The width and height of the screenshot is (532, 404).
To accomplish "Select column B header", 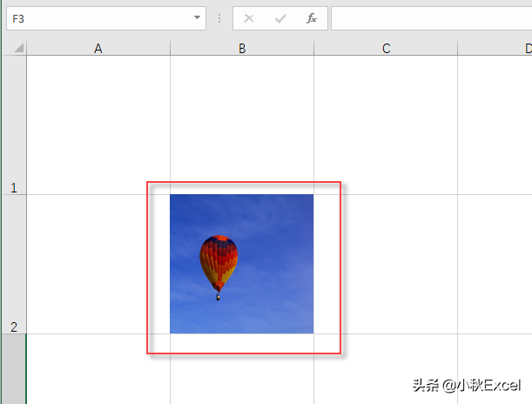I will (x=242, y=48).
